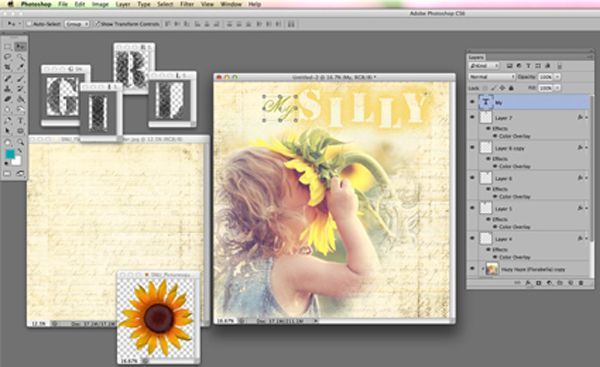Select the Blur tool
The width and height of the screenshot is (600, 367).
point(8,109)
